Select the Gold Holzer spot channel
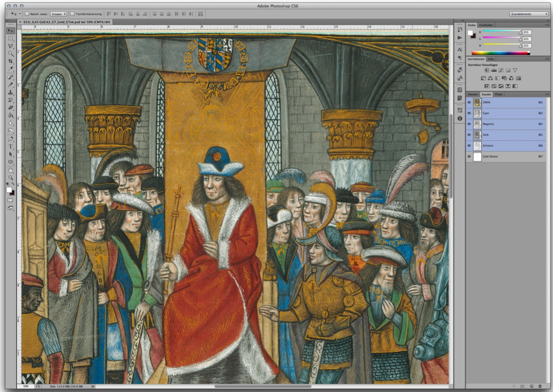Image resolution: width=553 pixels, height=392 pixels. point(506,156)
